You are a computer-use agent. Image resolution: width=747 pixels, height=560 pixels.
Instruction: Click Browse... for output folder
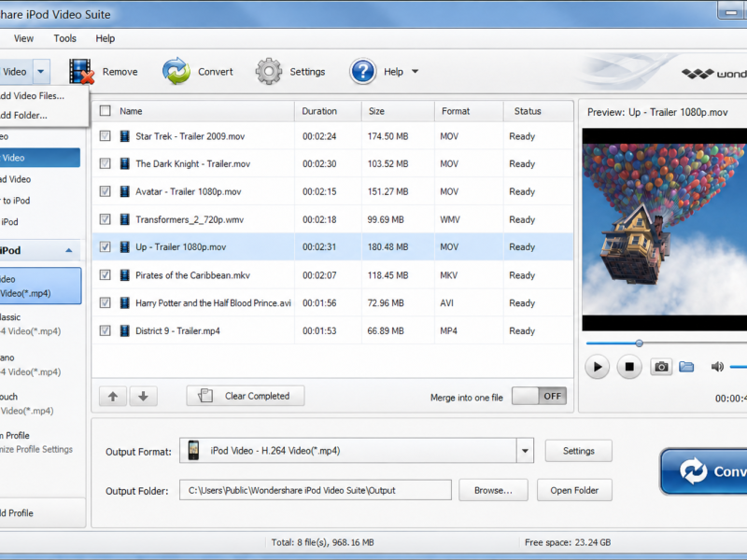(x=493, y=491)
